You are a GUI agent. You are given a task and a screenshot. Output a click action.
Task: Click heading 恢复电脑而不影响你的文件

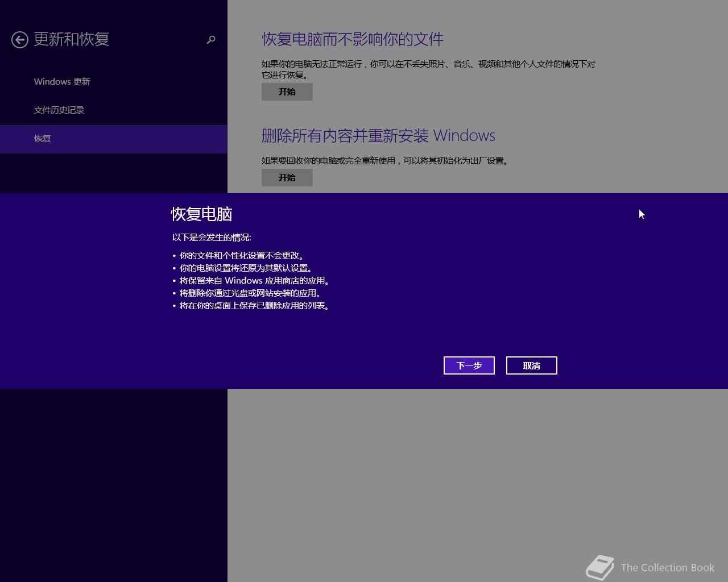353,39
